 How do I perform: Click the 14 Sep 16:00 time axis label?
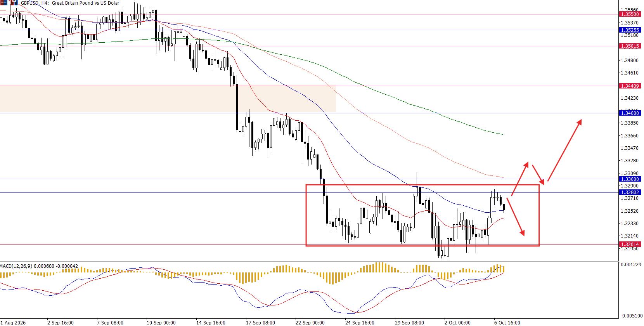tap(211, 323)
